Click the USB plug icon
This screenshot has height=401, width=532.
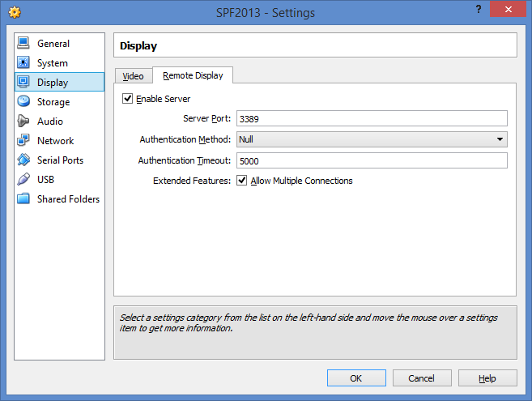(x=23, y=180)
